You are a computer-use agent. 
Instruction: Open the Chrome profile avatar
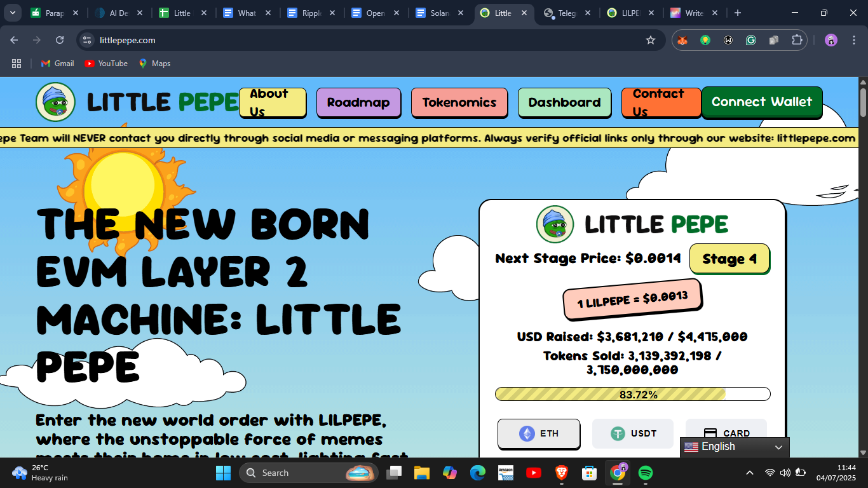[x=831, y=40]
